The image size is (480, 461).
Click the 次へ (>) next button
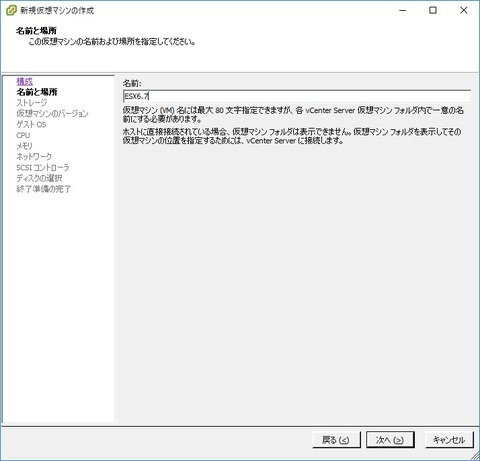(x=390, y=440)
